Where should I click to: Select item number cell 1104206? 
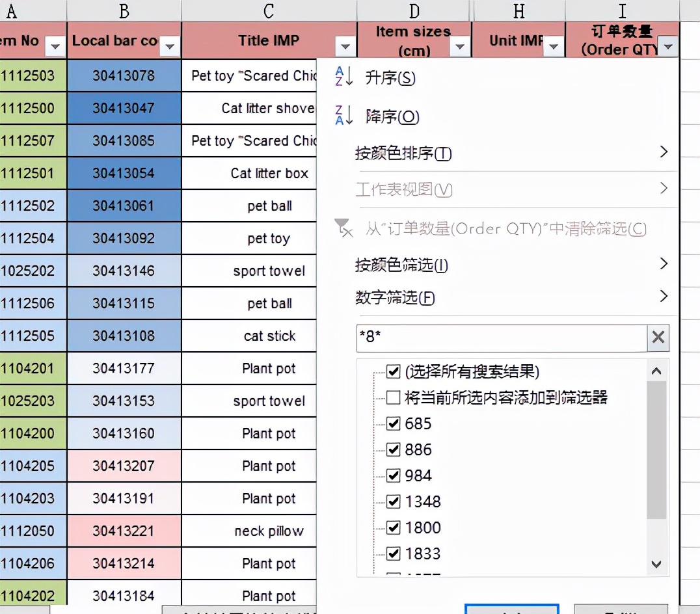point(33,563)
